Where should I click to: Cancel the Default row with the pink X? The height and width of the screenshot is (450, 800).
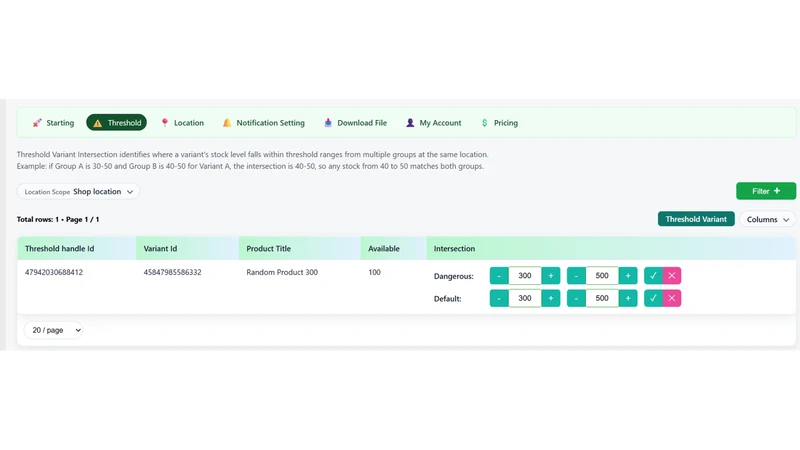point(672,298)
